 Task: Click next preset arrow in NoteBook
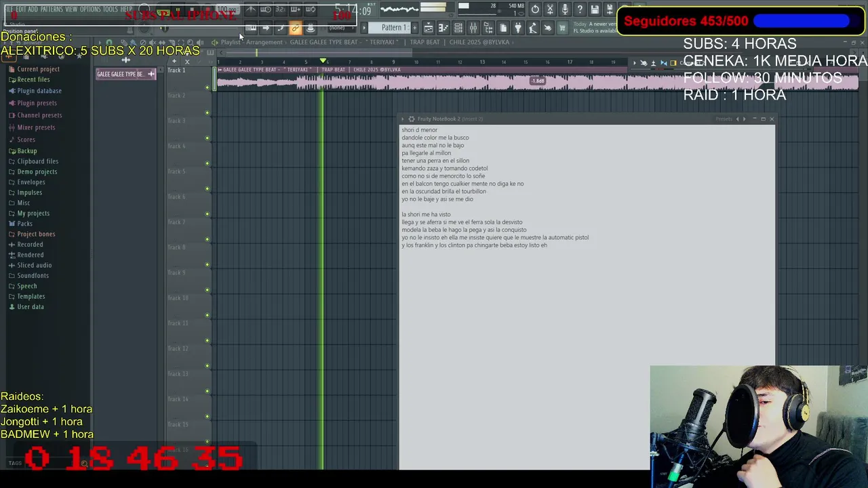coord(744,119)
